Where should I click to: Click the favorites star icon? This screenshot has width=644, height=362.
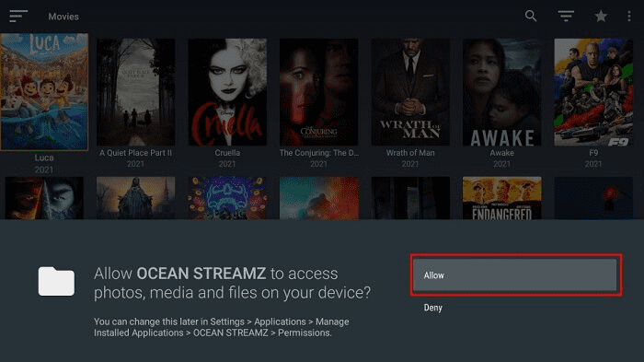point(601,16)
